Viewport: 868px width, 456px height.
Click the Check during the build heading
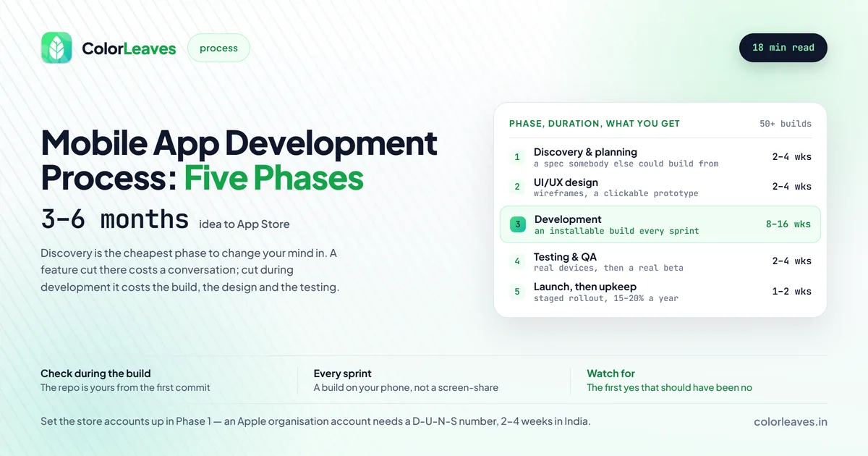coord(95,373)
